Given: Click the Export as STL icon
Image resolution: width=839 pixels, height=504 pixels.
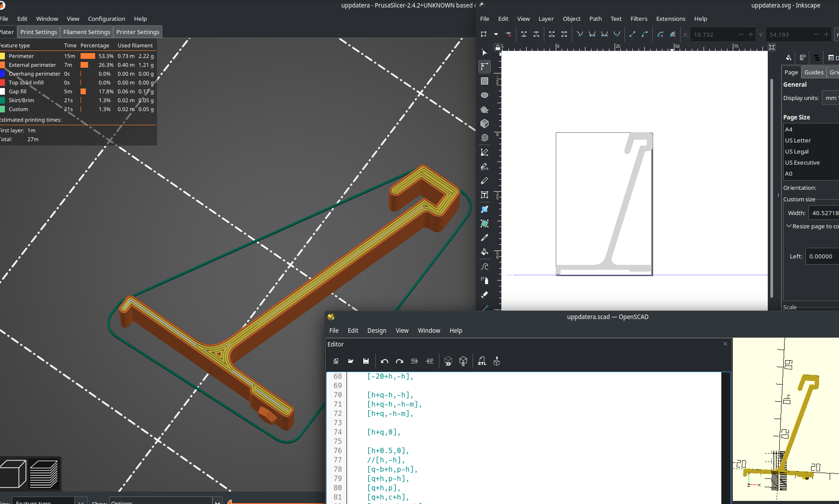Looking at the screenshot, I should [482, 361].
